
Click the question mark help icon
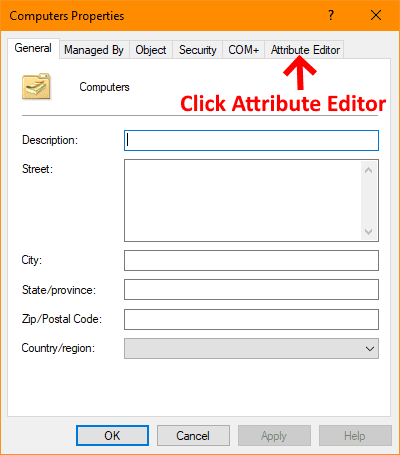tap(331, 15)
